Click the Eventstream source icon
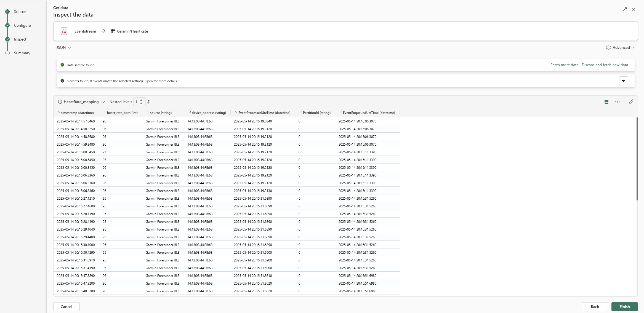This screenshot has height=313, width=644. 64,31
